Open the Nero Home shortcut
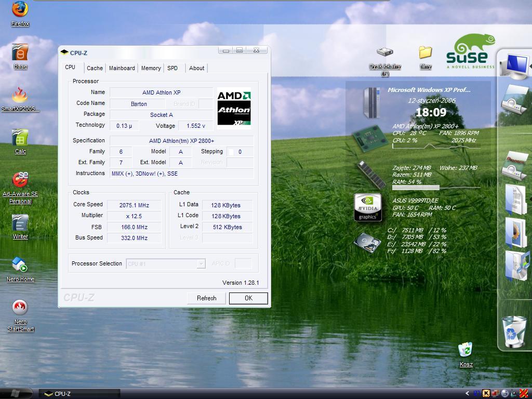 coord(20,270)
